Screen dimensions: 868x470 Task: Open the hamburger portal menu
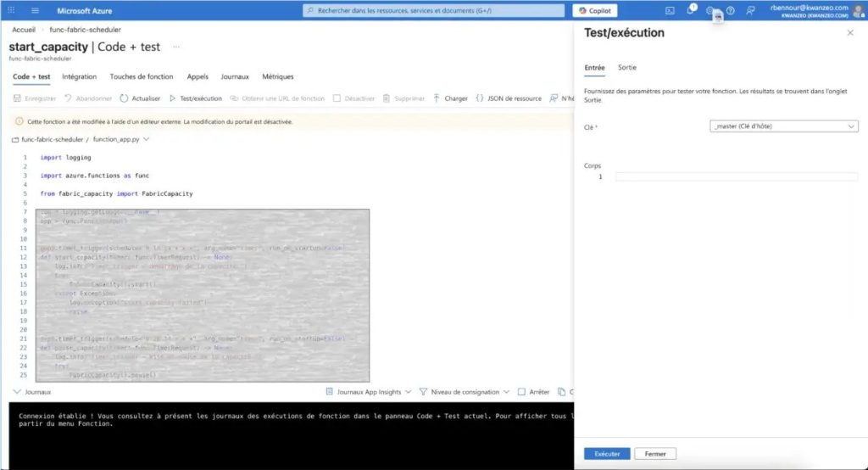35,10
